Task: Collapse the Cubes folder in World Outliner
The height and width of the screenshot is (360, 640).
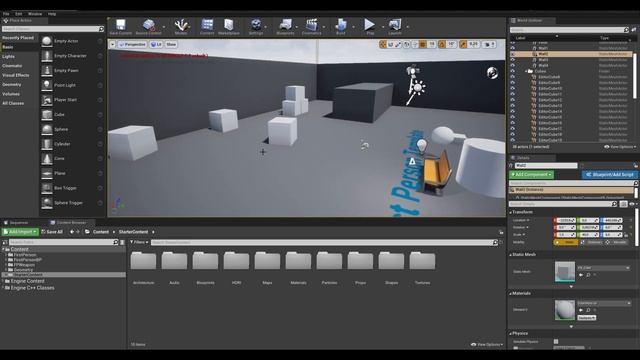Action: click(x=526, y=71)
